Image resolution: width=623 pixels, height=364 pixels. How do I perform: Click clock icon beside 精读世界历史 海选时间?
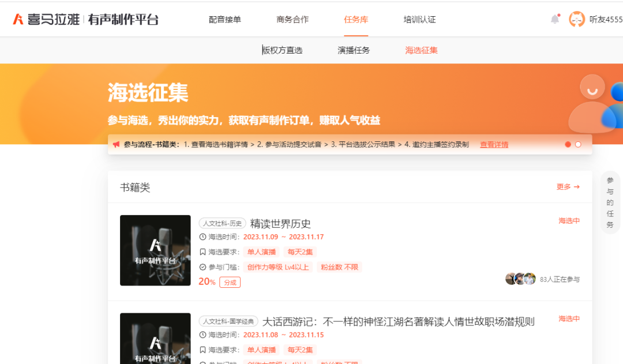(202, 237)
